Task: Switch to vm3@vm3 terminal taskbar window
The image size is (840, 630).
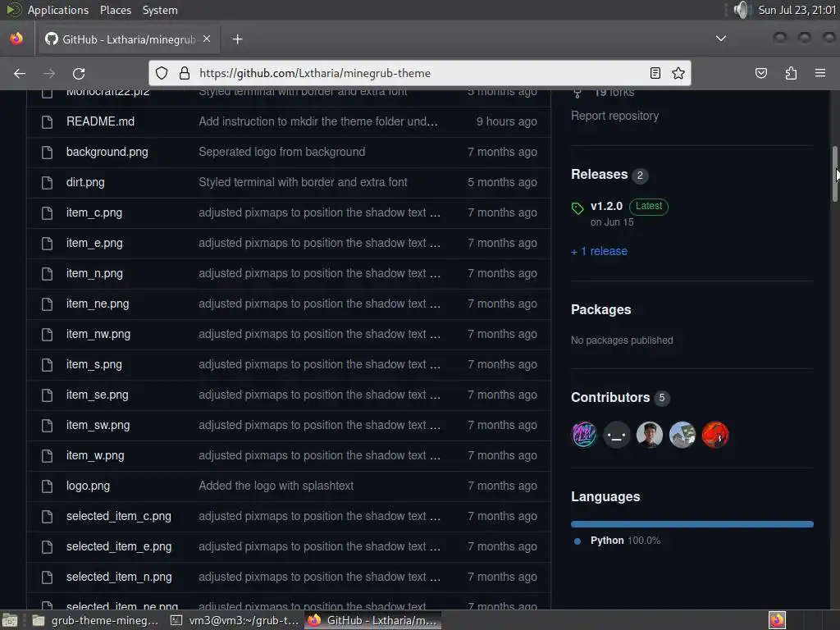Action: pos(235,620)
